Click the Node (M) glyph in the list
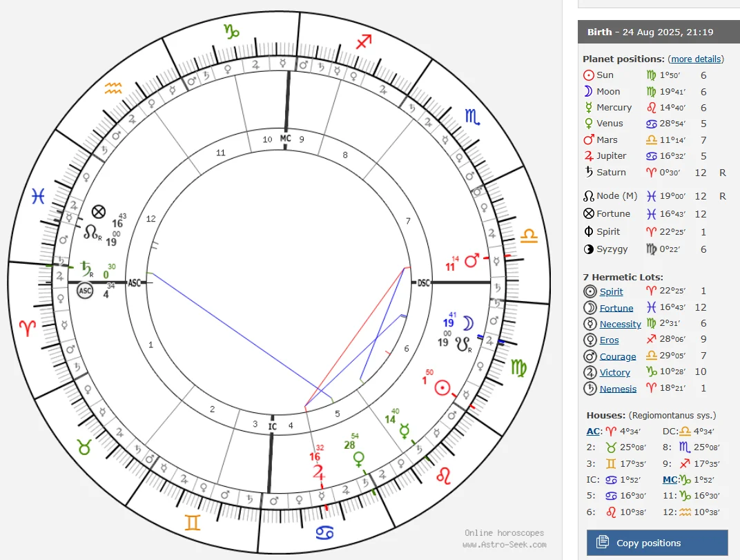740x560 pixels. [589, 196]
